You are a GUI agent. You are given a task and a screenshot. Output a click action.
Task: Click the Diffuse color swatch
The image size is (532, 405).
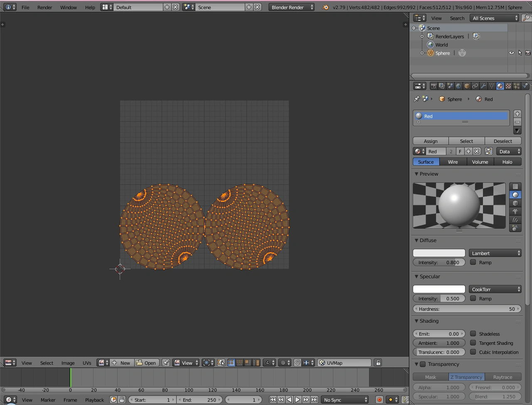tap(439, 253)
